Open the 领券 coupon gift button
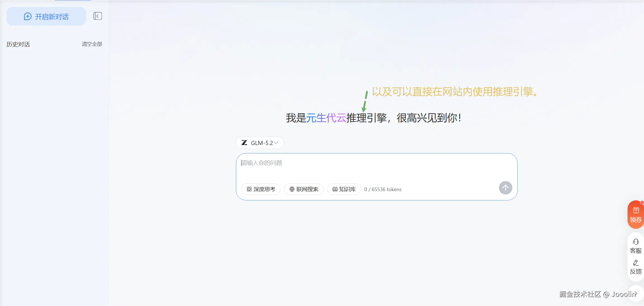Screen dimensions: 644x306 coord(636,215)
